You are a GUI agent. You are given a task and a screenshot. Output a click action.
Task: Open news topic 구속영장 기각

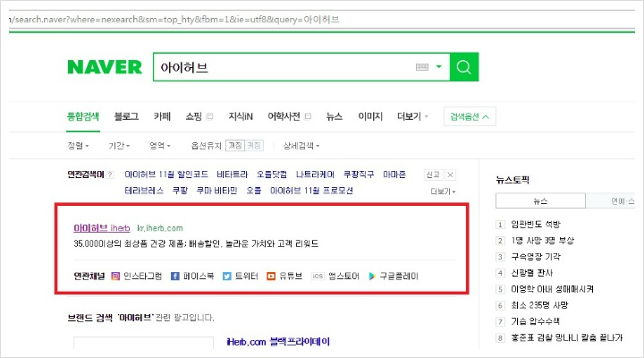point(536,257)
